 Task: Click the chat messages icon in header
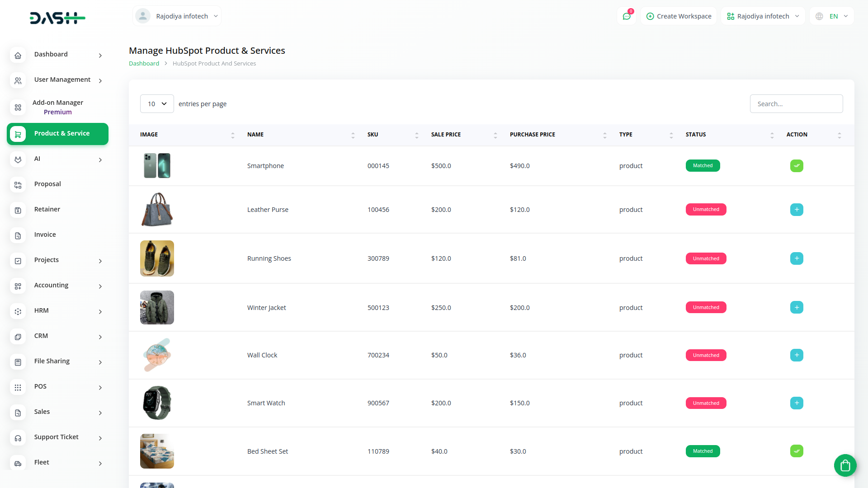[x=627, y=16]
